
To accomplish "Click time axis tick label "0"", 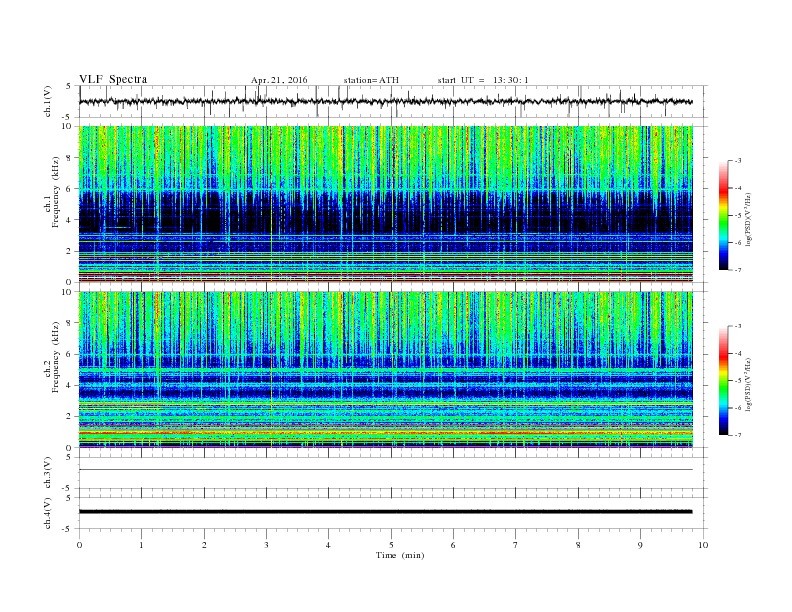I will tap(79, 545).
